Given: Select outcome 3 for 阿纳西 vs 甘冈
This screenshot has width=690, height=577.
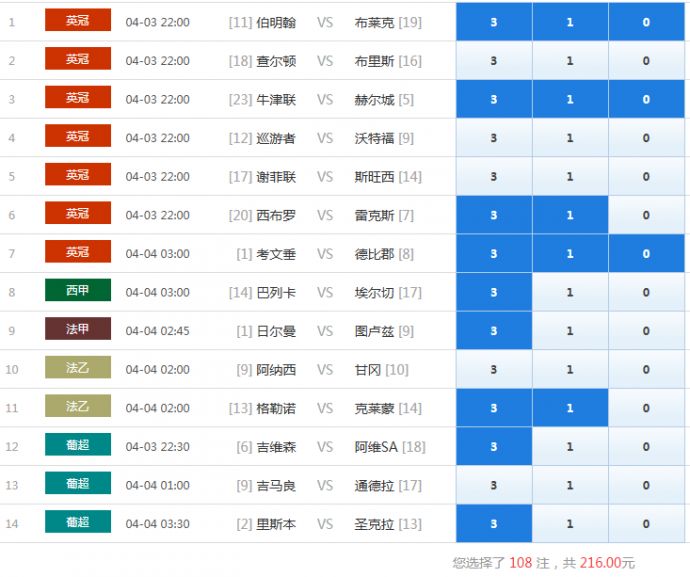Looking at the screenshot, I should pyautogui.click(x=494, y=370).
